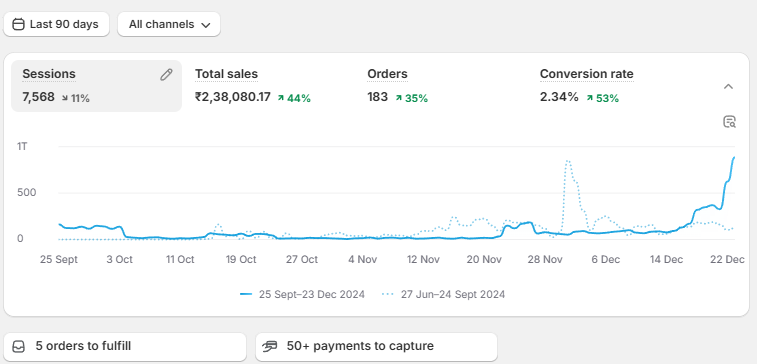Screen dimensions: 757x364
Task: Toggle the 25 Sept–23 Dec 2024 legend series
Action: point(302,294)
